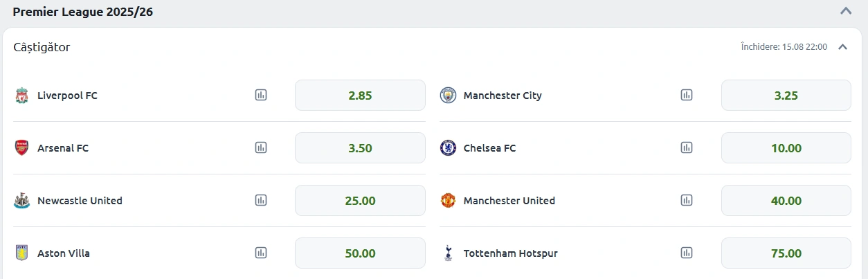Image resolution: width=868 pixels, height=279 pixels.
Task: Open statistics icon for Manchester City
Action: coord(687,95)
